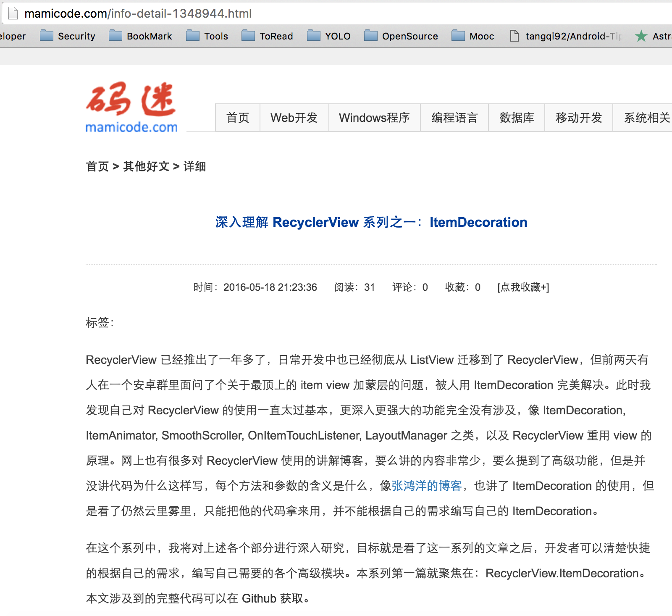Open the Tools bookmarks folder

pos(207,36)
